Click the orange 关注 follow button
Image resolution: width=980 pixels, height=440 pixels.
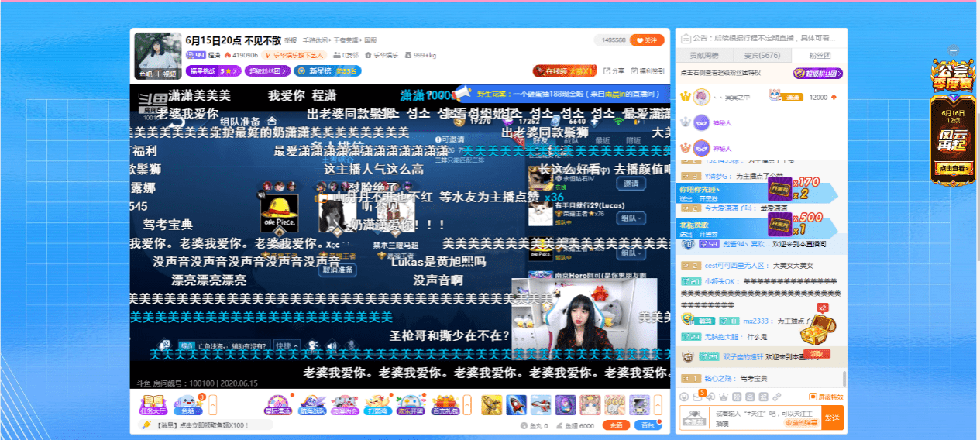coord(647,40)
